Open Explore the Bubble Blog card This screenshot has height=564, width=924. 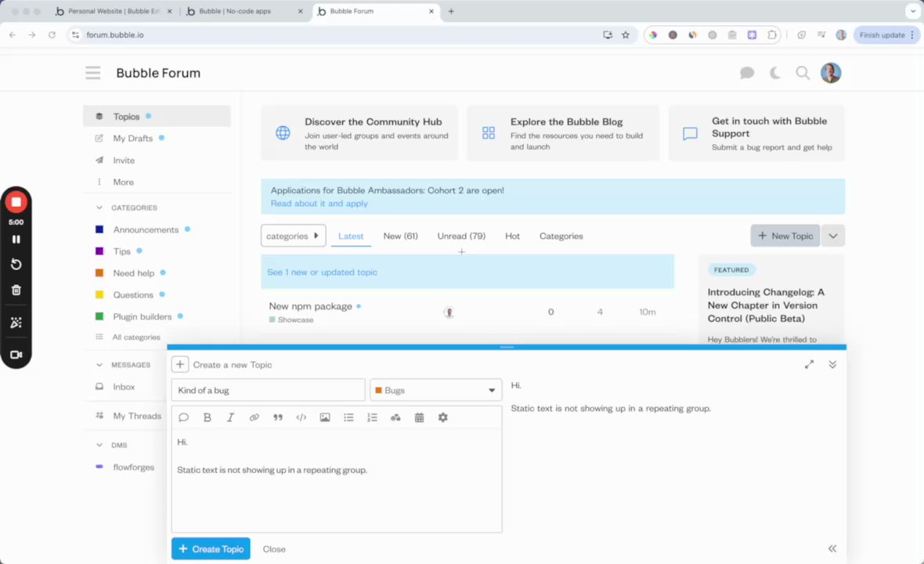(563, 133)
